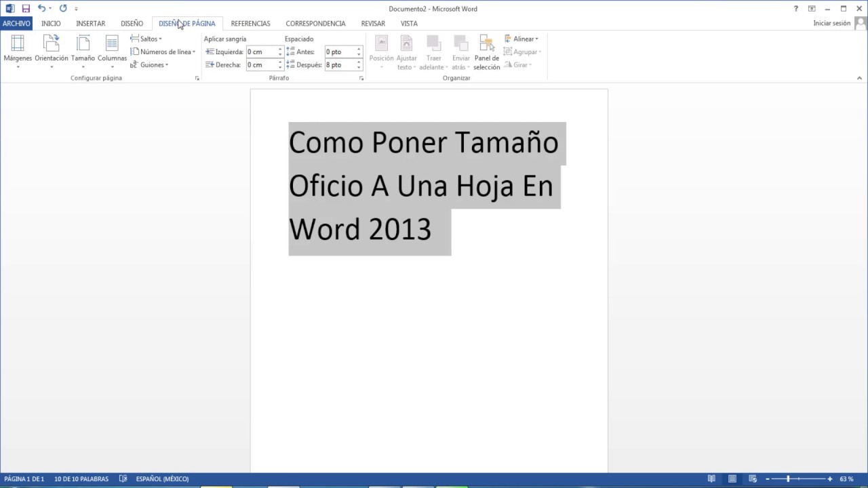Screen dimensions: 868x488
Task: Click ESPAÑOL (MÉXICO) language indicator
Action: click(x=162, y=479)
